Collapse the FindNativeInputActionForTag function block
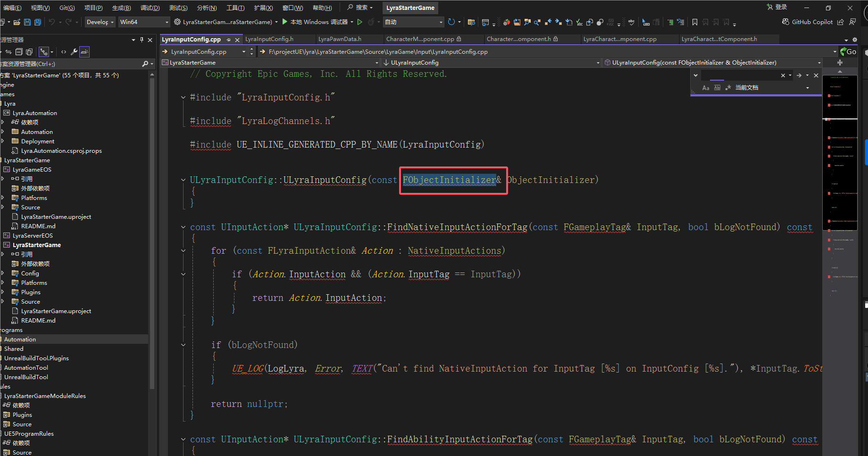The image size is (868, 456). 183,227
